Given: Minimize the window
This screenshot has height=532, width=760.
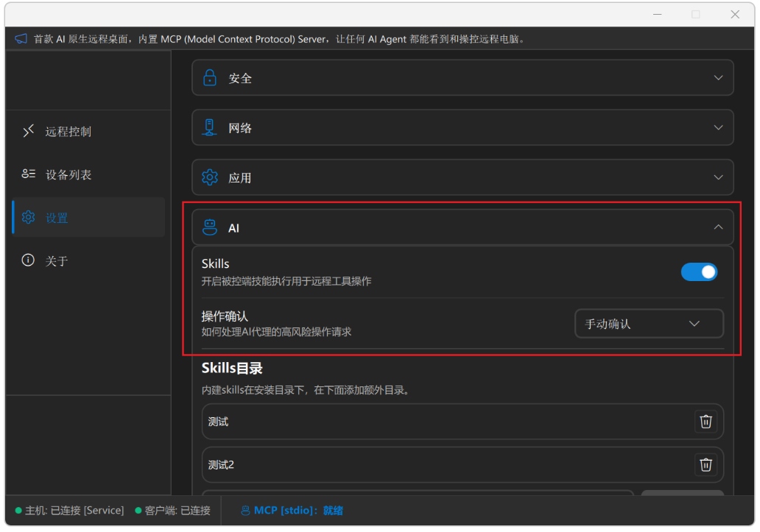Looking at the screenshot, I should (x=657, y=15).
